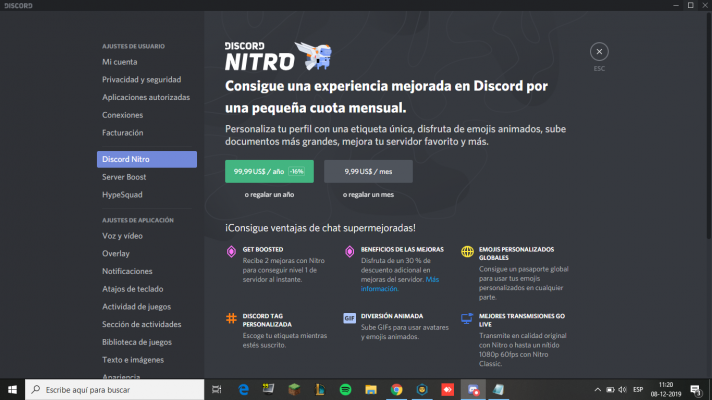The width and height of the screenshot is (712, 400).
Task: Open Task View in the taskbar
Action: 217,390
